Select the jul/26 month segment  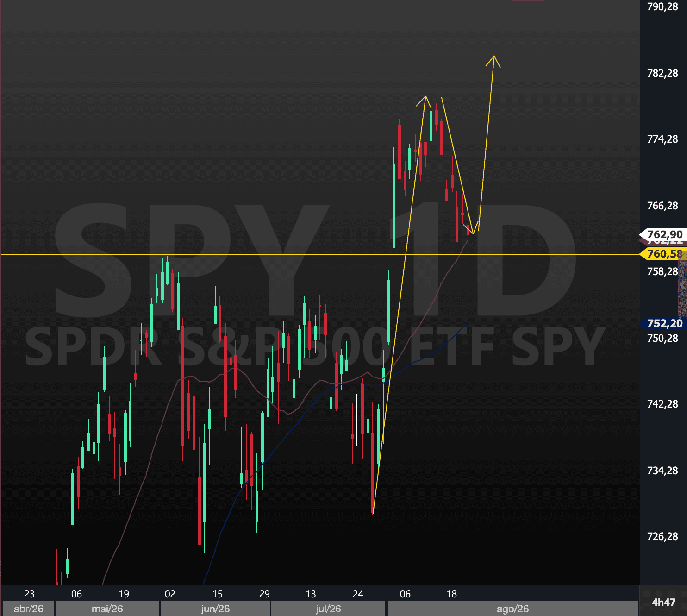pyautogui.click(x=328, y=609)
